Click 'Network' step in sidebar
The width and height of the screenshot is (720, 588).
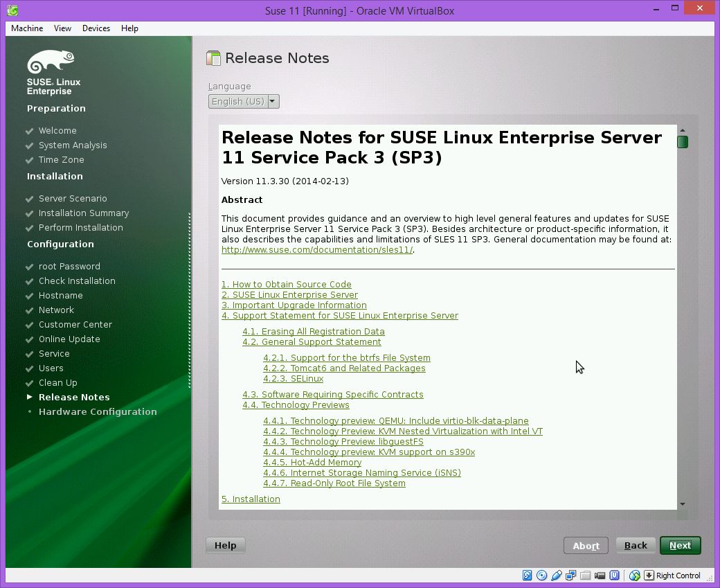click(x=56, y=310)
